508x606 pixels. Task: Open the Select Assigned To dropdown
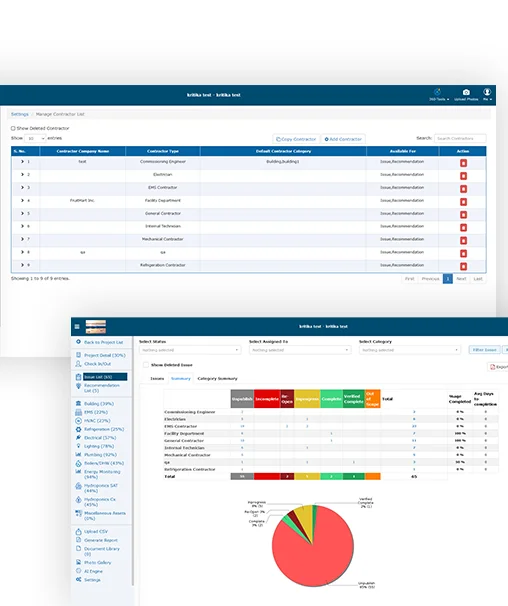300,350
